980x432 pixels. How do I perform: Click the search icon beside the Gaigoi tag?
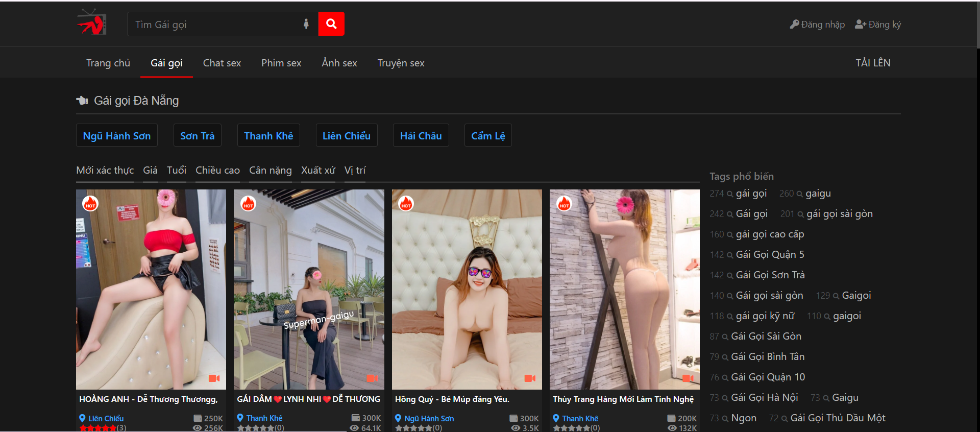[x=836, y=296]
